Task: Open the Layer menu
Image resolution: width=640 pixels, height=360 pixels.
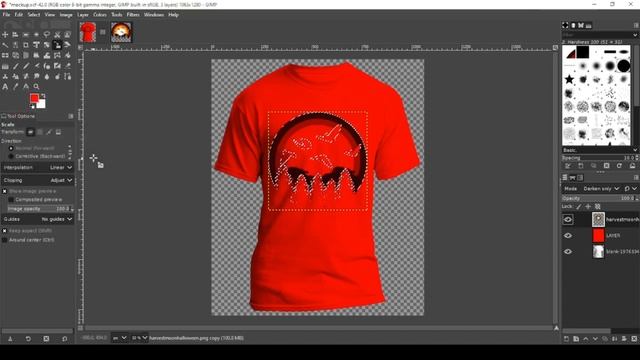Action: tap(83, 15)
